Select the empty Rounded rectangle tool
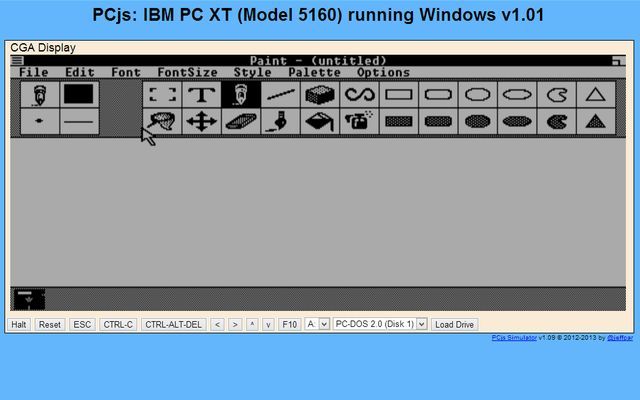The height and width of the screenshot is (400, 640). (x=438, y=94)
